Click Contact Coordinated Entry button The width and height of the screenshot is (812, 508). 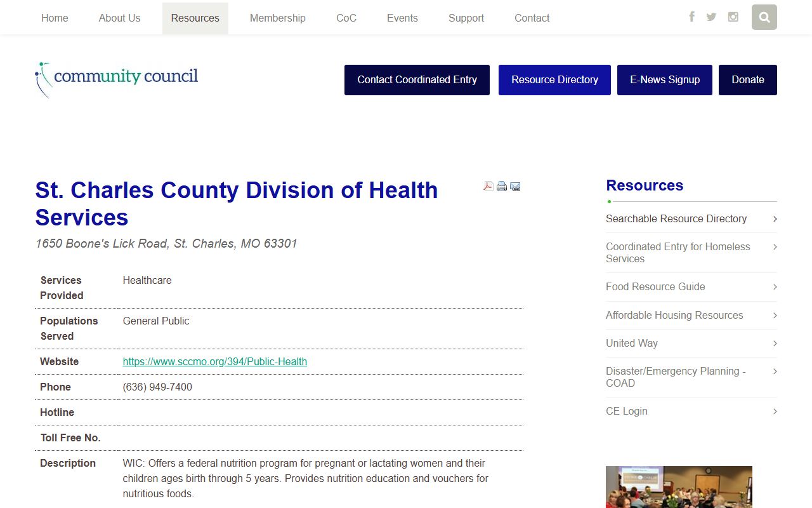(417, 80)
